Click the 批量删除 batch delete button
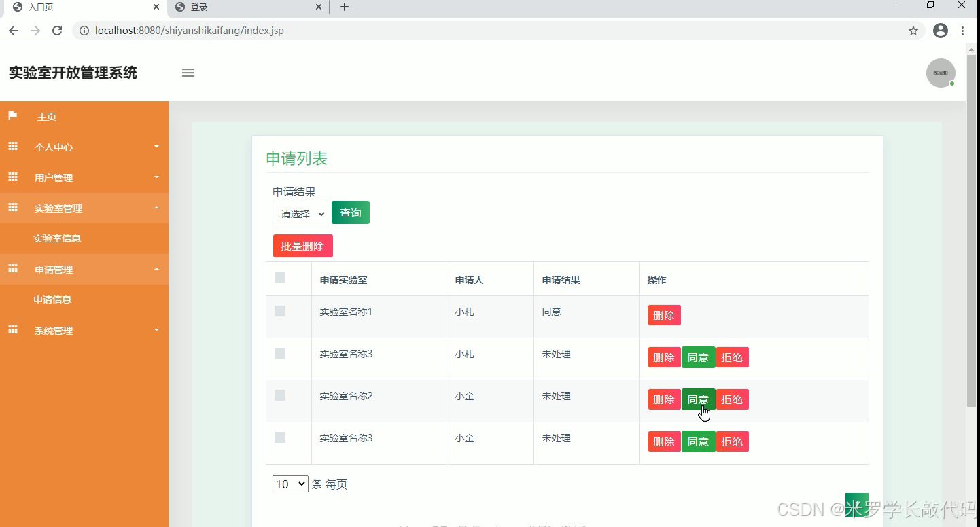Image resolution: width=980 pixels, height=527 pixels. point(302,245)
